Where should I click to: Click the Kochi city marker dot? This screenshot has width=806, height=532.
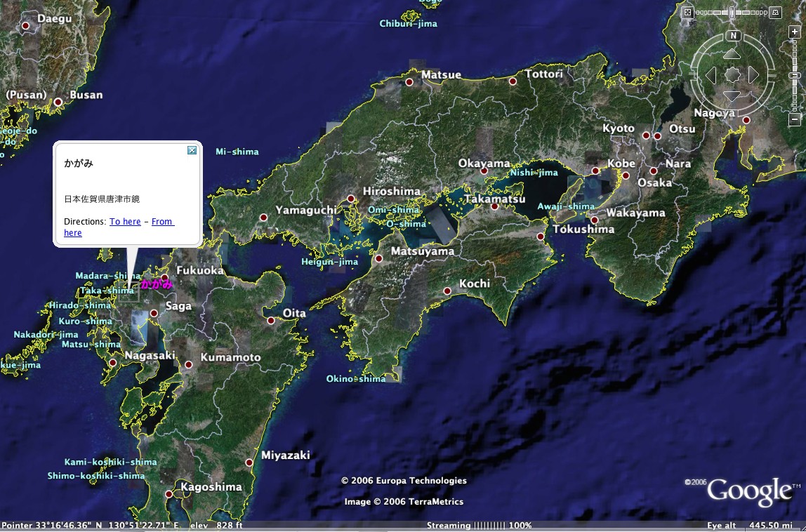tap(447, 291)
